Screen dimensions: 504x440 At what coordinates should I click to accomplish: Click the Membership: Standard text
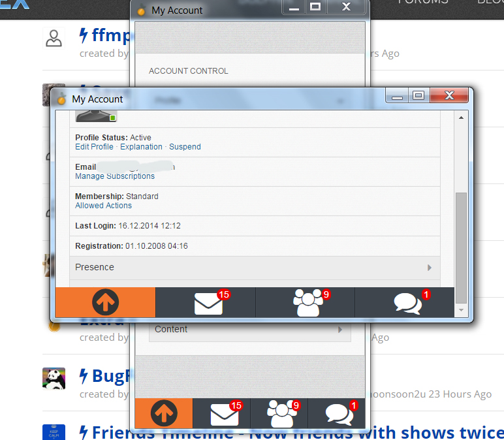coord(117,196)
